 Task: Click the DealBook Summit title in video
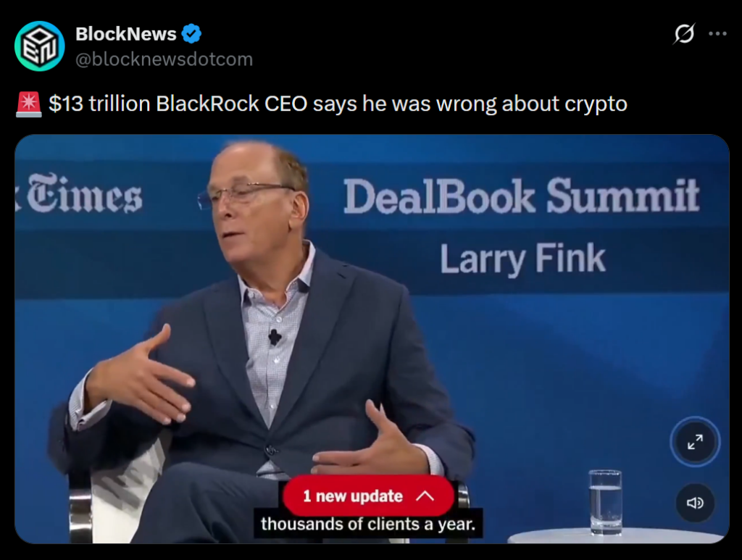point(521,196)
